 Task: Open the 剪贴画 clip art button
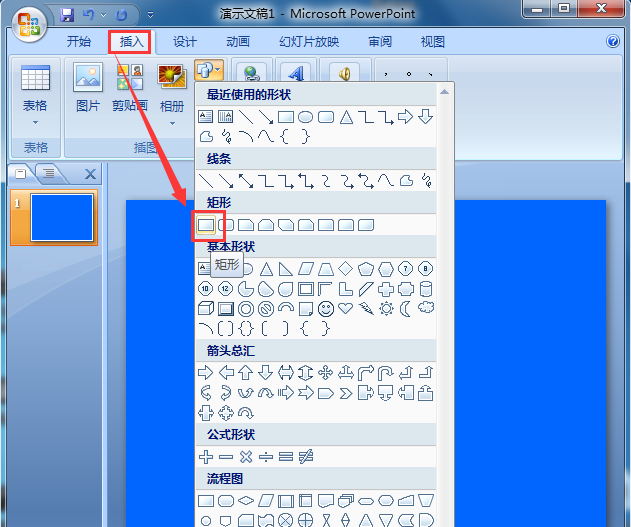tap(130, 88)
